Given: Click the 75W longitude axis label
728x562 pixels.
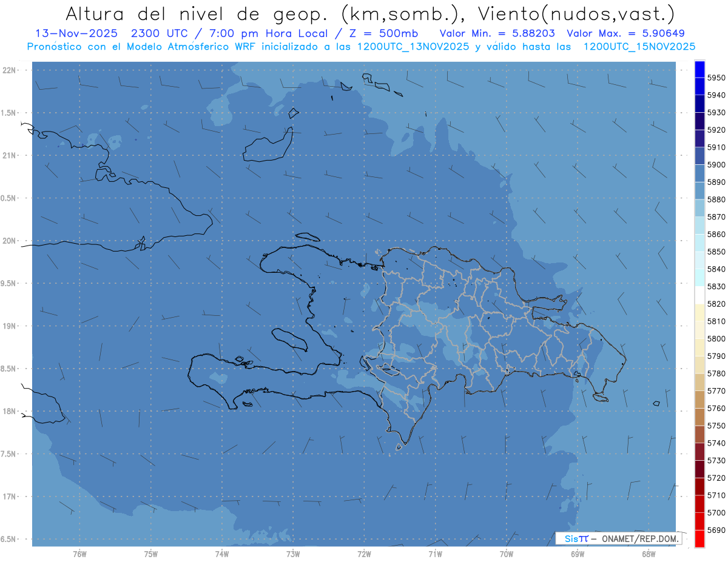Looking at the screenshot, I should (151, 554).
